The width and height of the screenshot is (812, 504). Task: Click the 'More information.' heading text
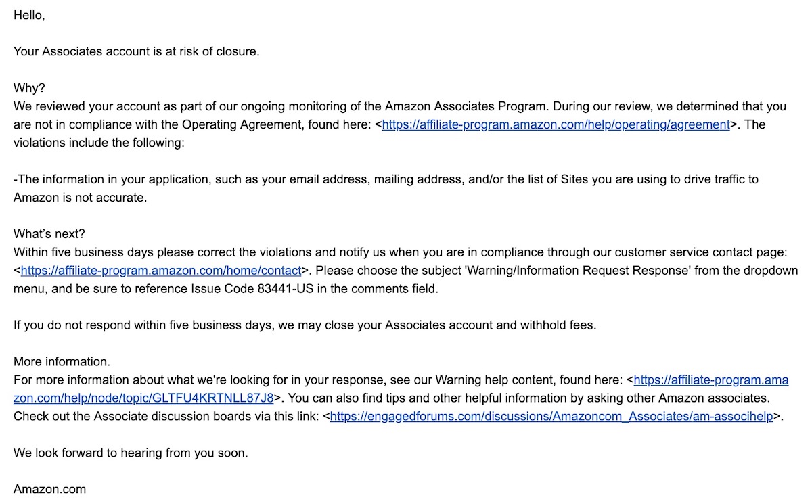62,362
